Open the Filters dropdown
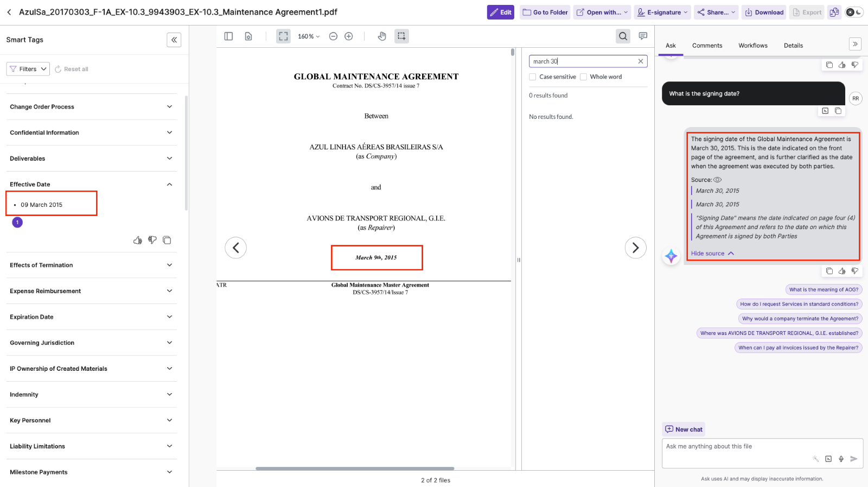 point(28,69)
